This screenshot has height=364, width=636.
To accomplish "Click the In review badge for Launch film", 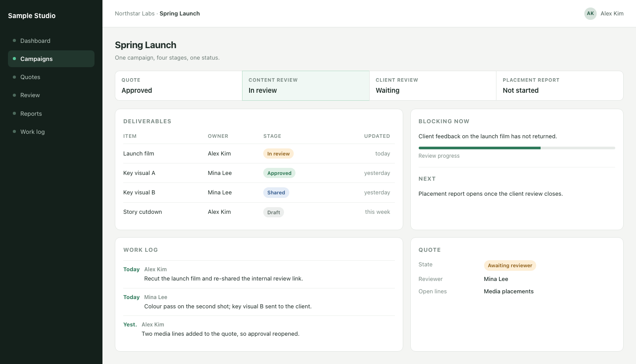I will [x=279, y=154].
